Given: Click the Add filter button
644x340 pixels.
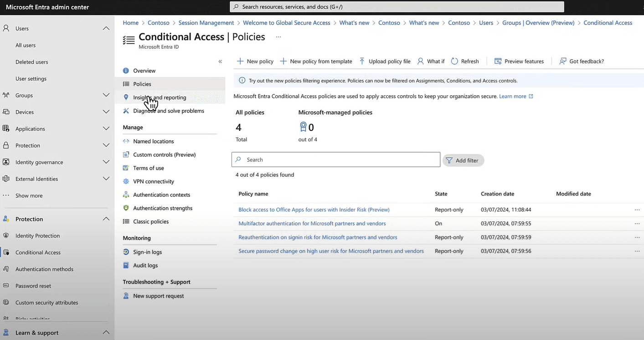Looking at the screenshot, I should (463, 160).
